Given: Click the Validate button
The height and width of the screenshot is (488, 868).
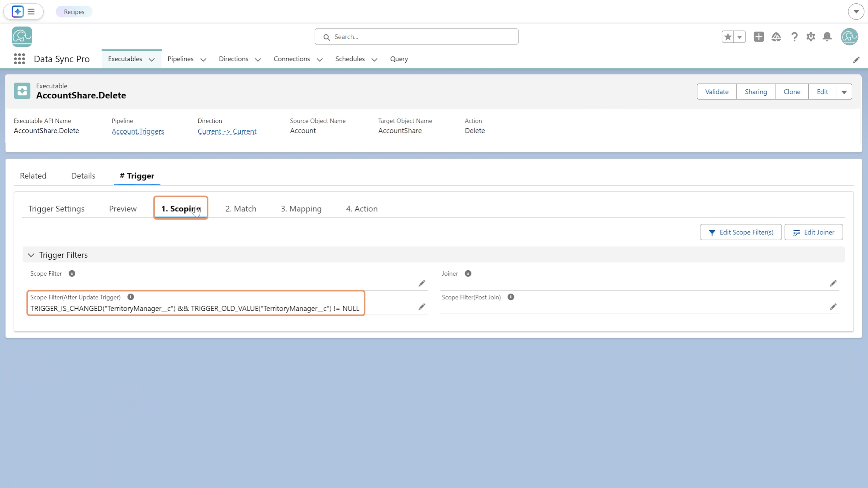Looking at the screenshot, I should click(x=717, y=92).
